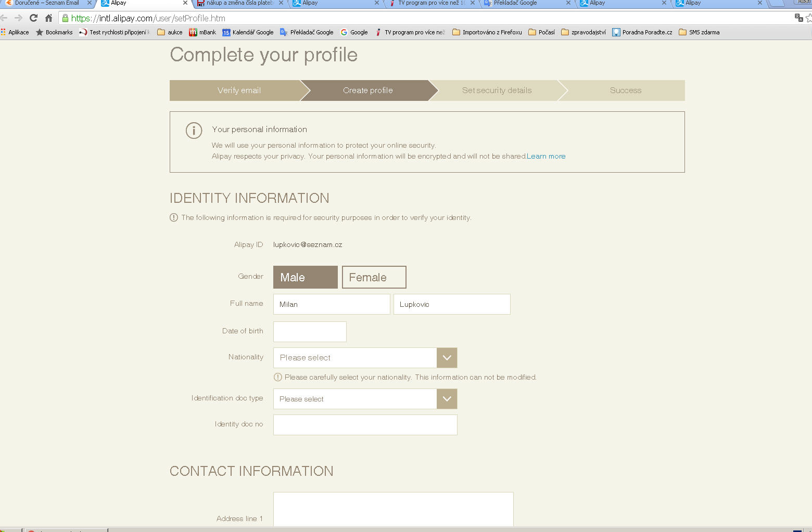The width and height of the screenshot is (812, 532).
Task: Open SMS zdarma bookmarks folder
Action: coord(699,32)
